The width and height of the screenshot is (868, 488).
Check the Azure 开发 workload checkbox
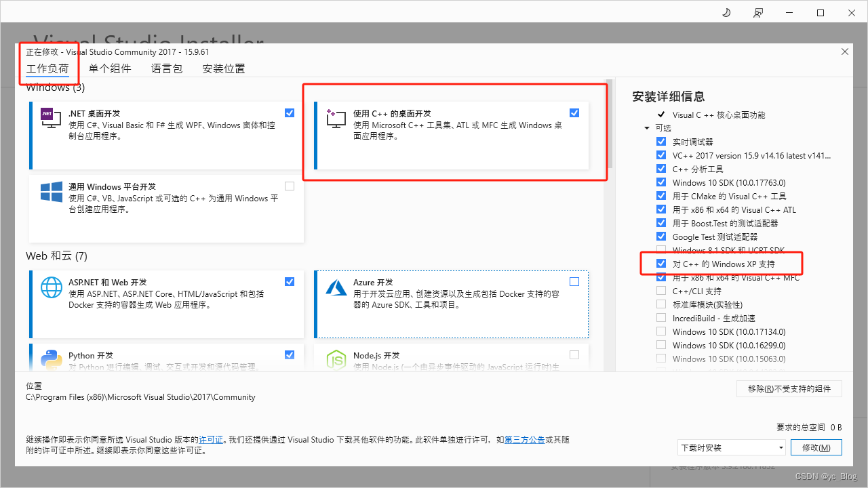[574, 281]
